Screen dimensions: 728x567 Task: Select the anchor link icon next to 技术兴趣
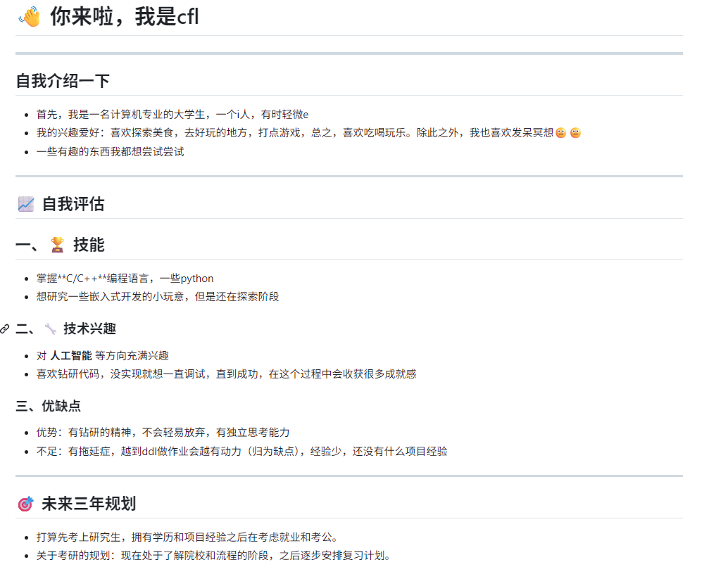click(6, 329)
